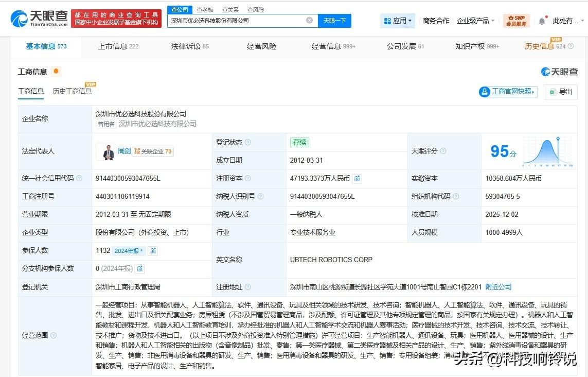Screen dimensions: 588x377
Task: Click the legal representative photo thumbnail
Action: (x=106, y=151)
